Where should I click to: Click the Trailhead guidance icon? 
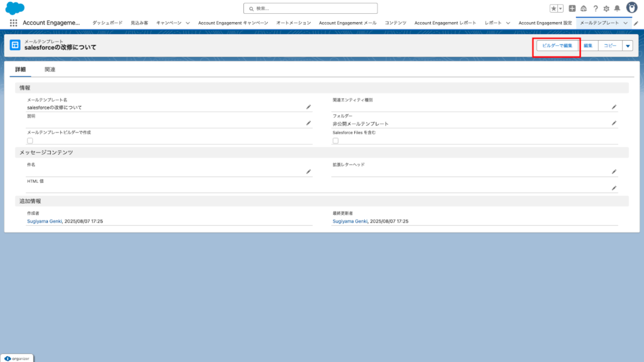point(584,8)
